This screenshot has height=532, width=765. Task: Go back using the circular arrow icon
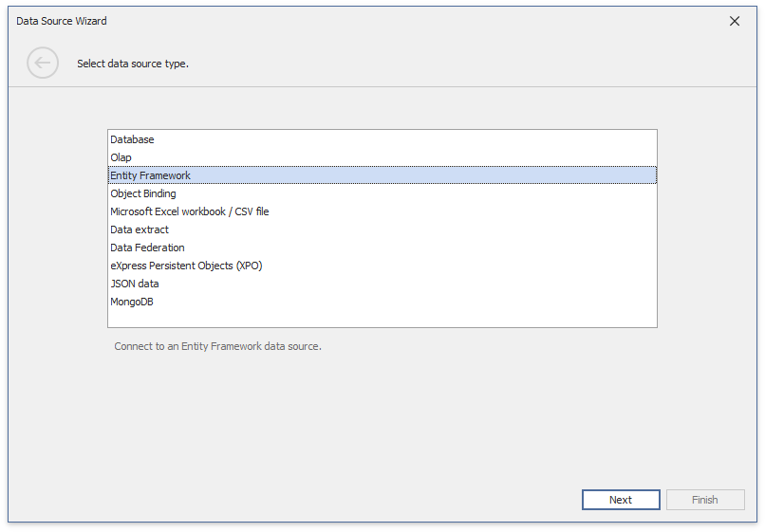pyautogui.click(x=43, y=63)
